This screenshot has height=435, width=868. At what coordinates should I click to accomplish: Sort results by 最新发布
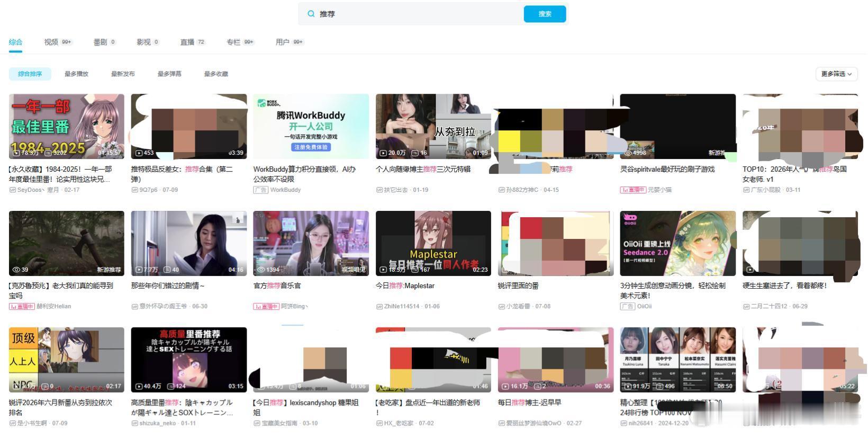click(x=123, y=74)
